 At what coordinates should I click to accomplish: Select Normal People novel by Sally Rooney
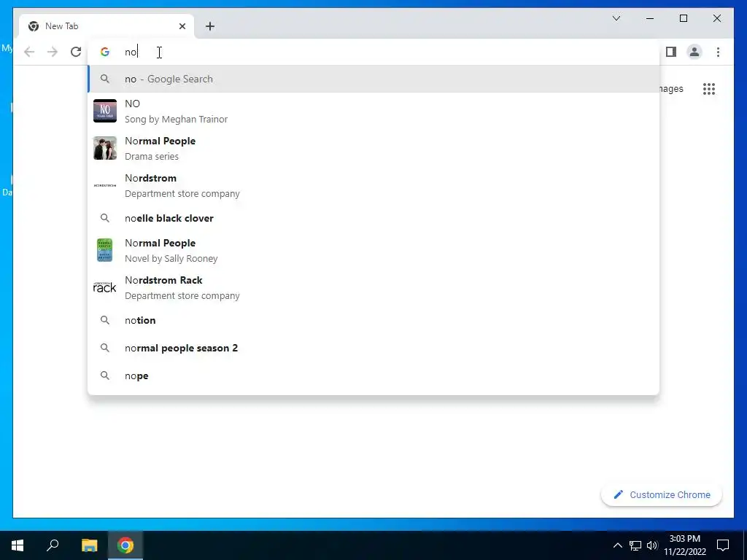(373, 250)
